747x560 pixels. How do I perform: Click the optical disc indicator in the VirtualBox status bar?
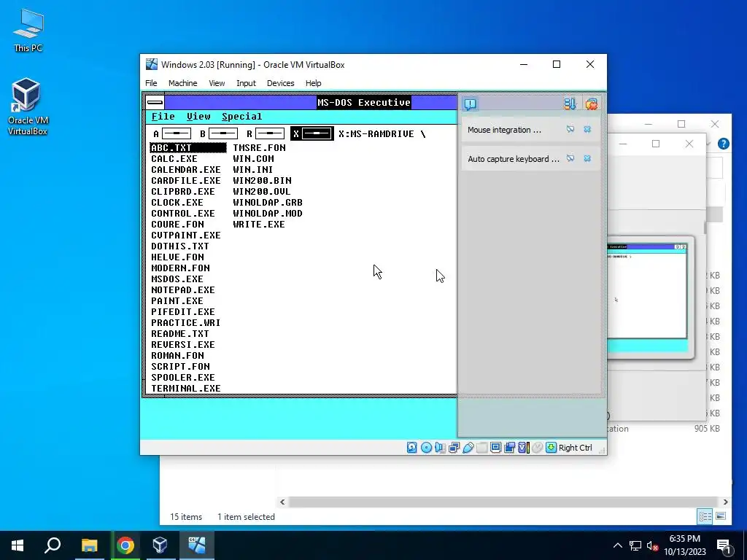click(x=426, y=448)
